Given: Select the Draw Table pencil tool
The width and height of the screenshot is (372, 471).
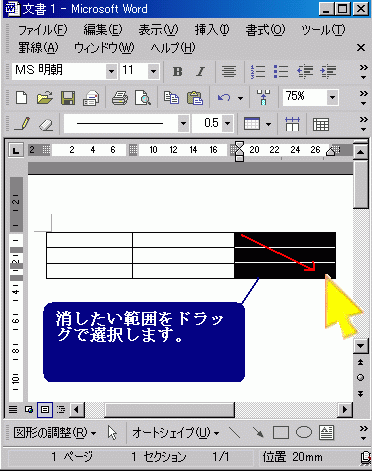Looking at the screenshot, I should (x=22, y=124).
